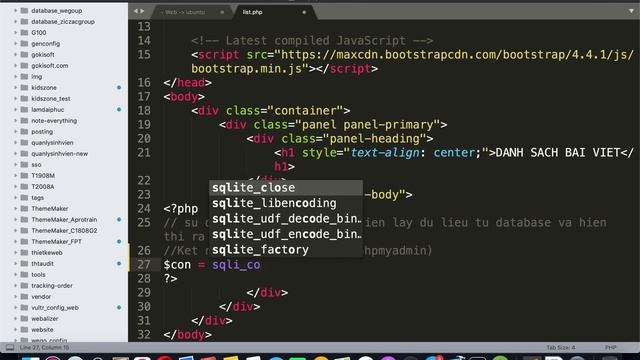Pick the sqlite_udf_decode_bin suggestion
The height and width of the screenshot is (360, 640).
coord(286,219)
